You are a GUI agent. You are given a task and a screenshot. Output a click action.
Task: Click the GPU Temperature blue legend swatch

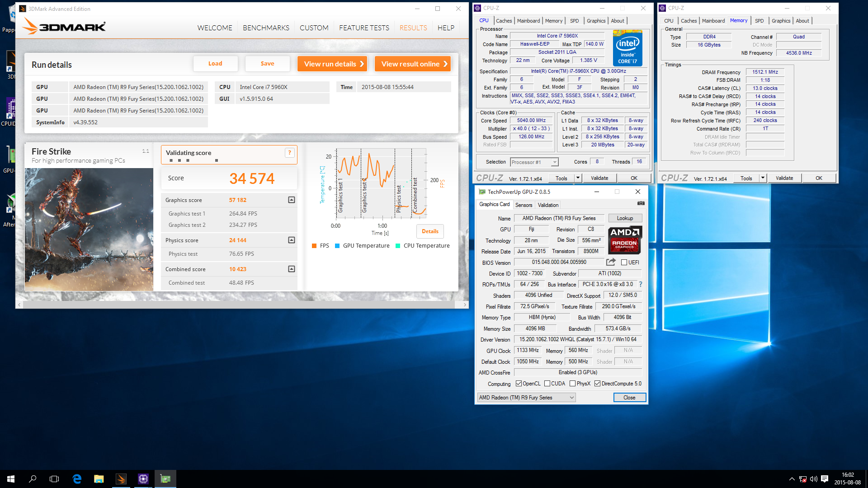pyautogui.click(x=337, y=246)
